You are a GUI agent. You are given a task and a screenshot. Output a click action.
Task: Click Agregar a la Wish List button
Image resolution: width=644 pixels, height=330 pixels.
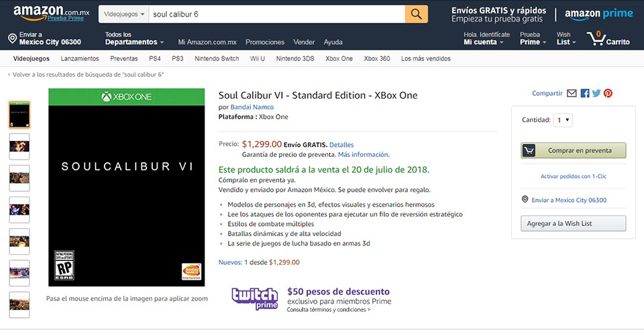coord(574,224)
